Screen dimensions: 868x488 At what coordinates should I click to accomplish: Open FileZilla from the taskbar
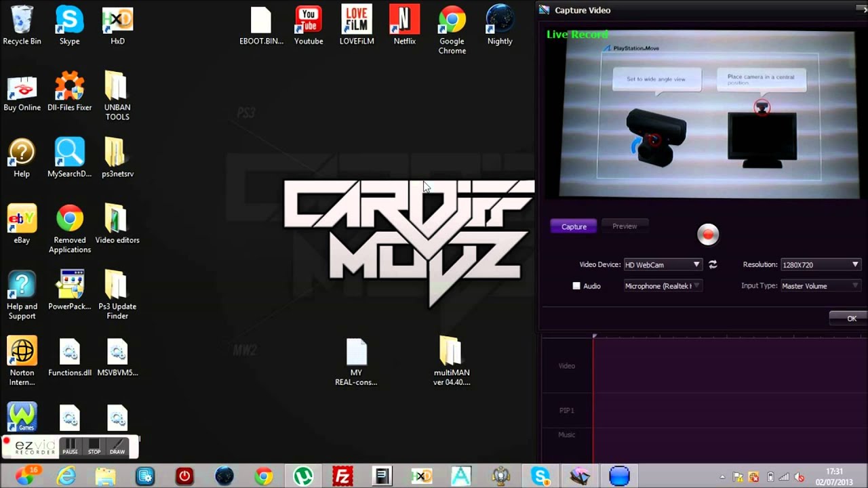point(342,476)
